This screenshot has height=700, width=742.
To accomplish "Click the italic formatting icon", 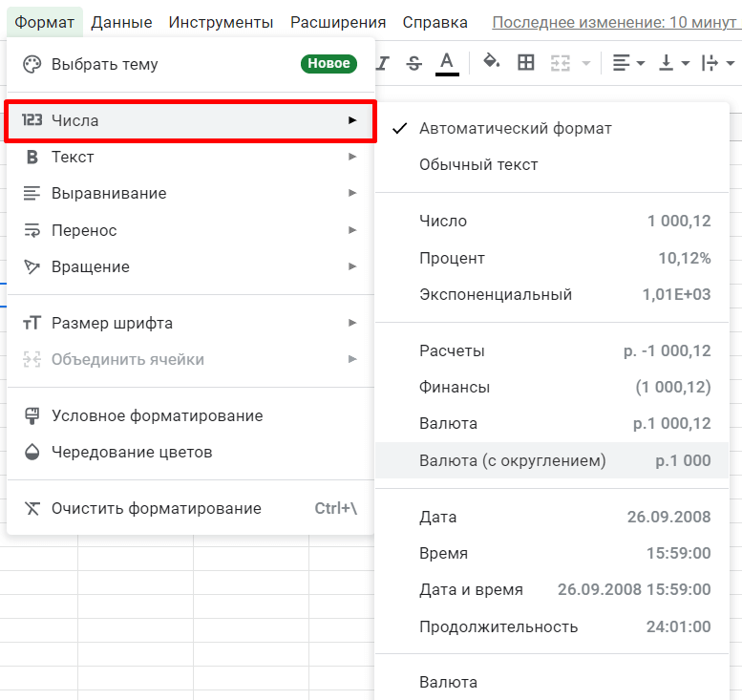I will 383,63.
